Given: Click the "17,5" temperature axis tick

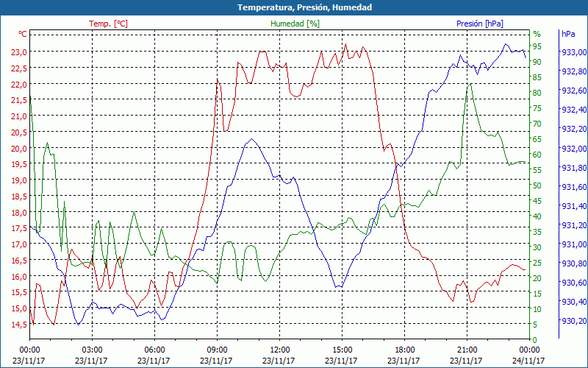Looking at the screenshot, I should [x=18, y=228].
